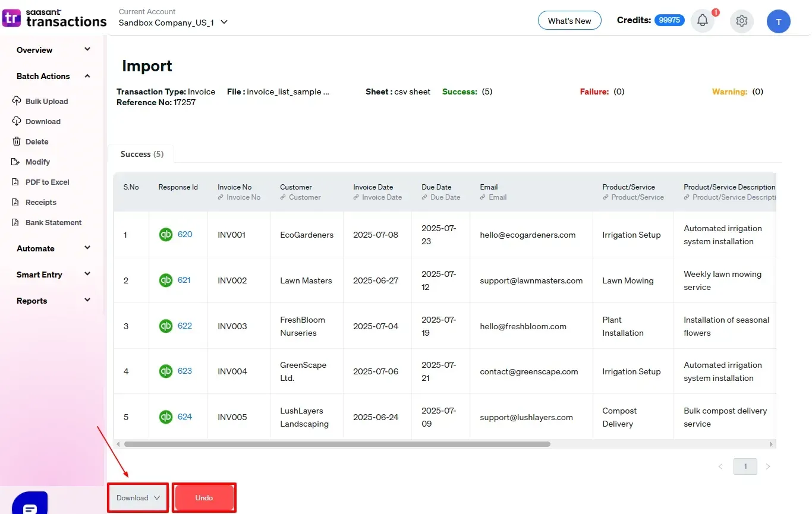Click the Failure (0) count label
Viewport: 812px width, 514px height.
pyautogui.click(x=602, y=92)
